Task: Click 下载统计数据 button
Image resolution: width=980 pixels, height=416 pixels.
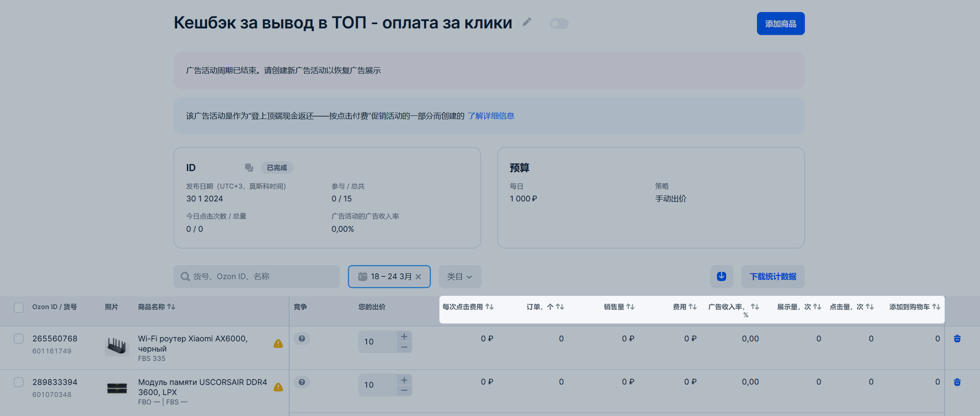Action: 773,276
